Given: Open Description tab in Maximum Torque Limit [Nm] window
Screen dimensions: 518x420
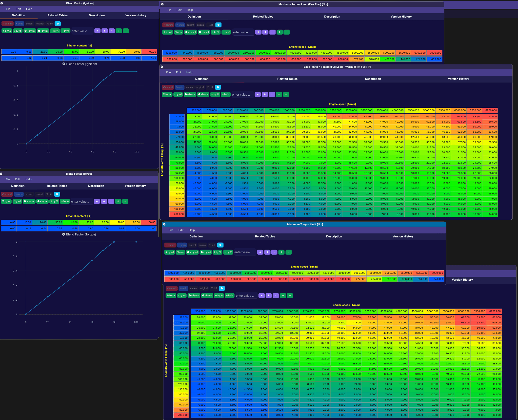Looking at the screenshot, I should [334, 236].
